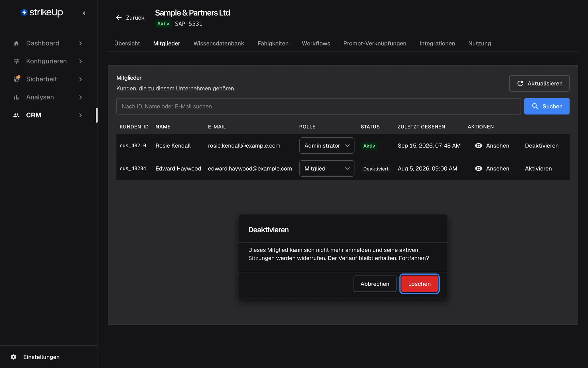The height and width of the screenshot is (368, 588).
Task: Open the Nutzung tab
Action: tap(480, 44)
